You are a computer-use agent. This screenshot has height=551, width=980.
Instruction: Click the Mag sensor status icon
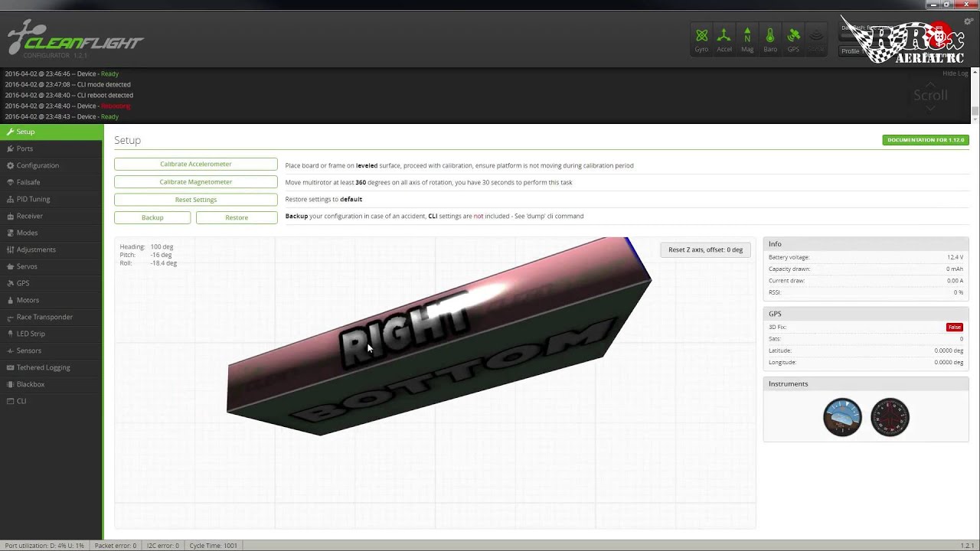pos(747,40)
